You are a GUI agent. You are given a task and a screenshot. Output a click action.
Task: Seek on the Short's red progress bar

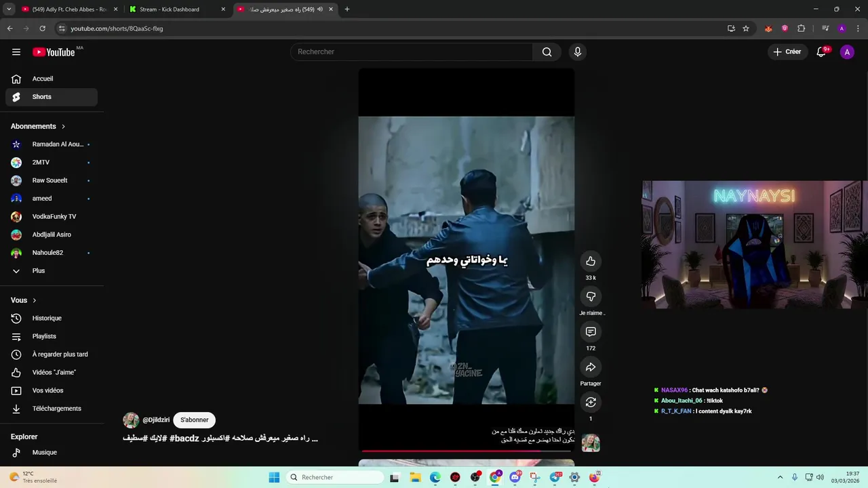(x=467, y=451)
